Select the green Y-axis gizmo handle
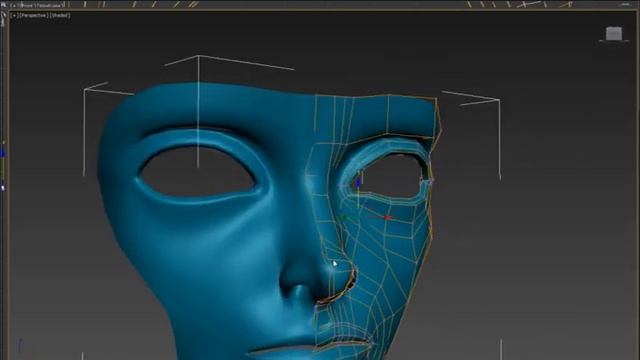This screenshot has width=640, height=360. (x=343, y=218)
